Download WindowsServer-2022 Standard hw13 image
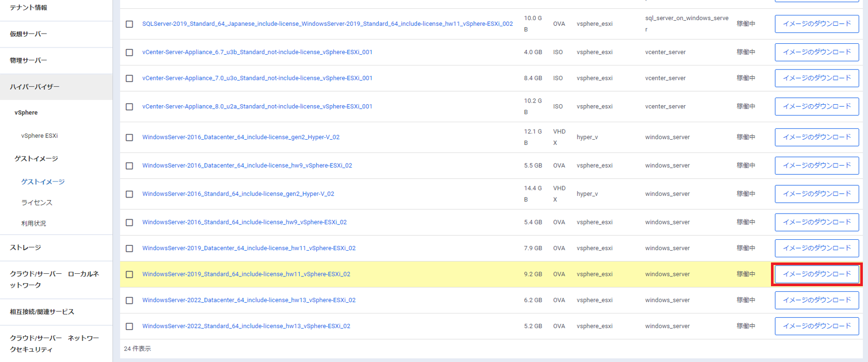The height and width of the screenshot is (362, 868). pyautogui.click(x=816, y=326)
